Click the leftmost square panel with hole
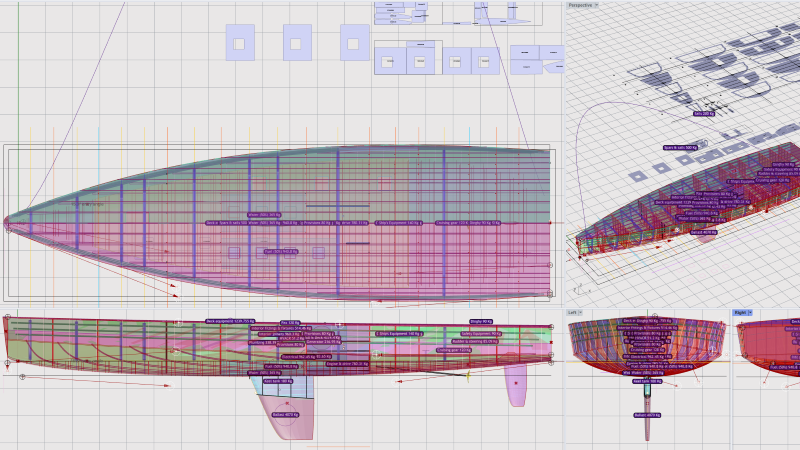This screenshot has height=450, width=800. click(238, 43)
